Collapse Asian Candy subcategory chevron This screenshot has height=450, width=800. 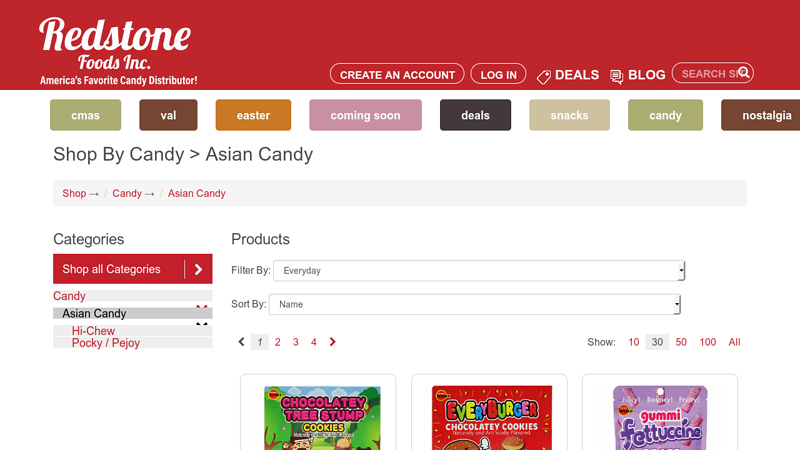(x=202, y=324)
